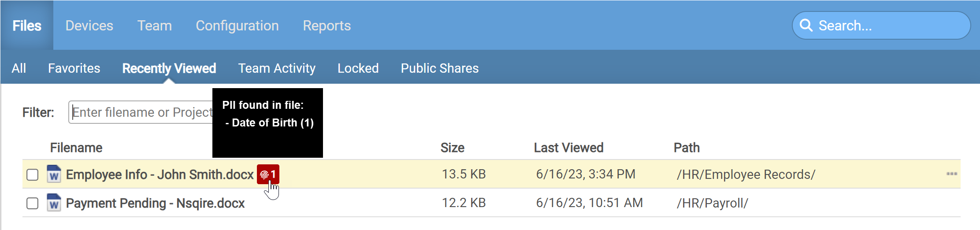Viewport: 980px width, 230px height.
Task: Open the Devices menu
Action: tap(89, 26)
